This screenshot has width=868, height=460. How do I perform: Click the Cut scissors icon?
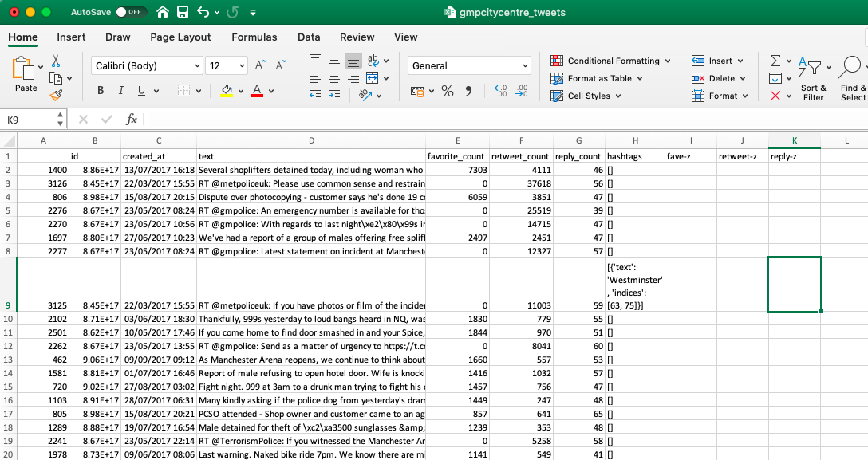click(56, 61)
